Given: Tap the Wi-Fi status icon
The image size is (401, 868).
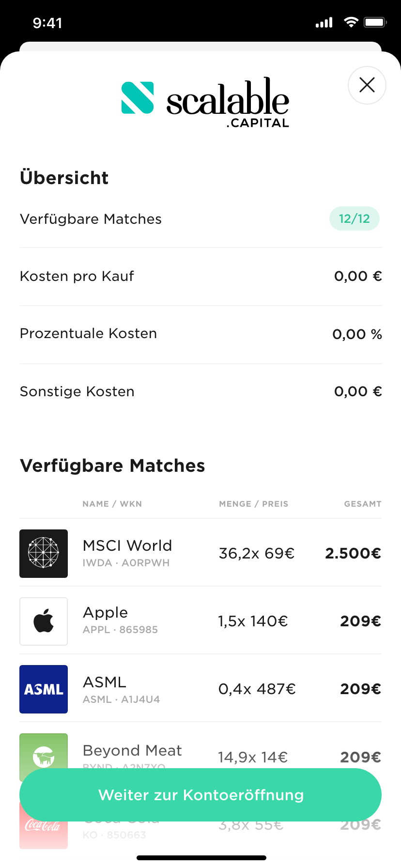Looking at the screenshot, I should [x=351, y=22].
